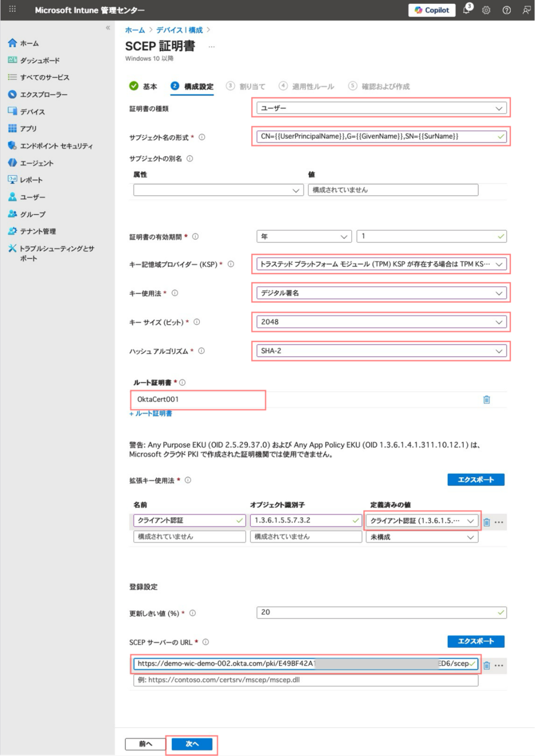The height and width of the screenshot is (756, 535).
Task: Delete the OktaCert001 root certificate
Action: pyautogui.click(x=487, y=400)
